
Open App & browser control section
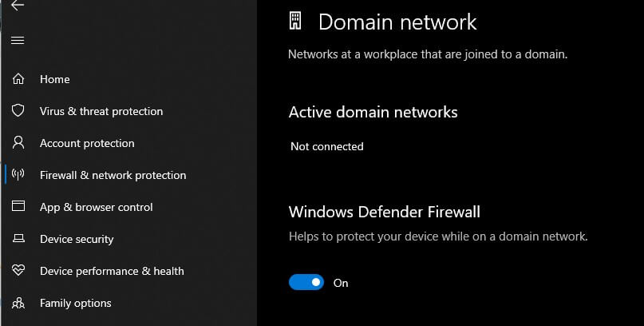click(96, 207)
